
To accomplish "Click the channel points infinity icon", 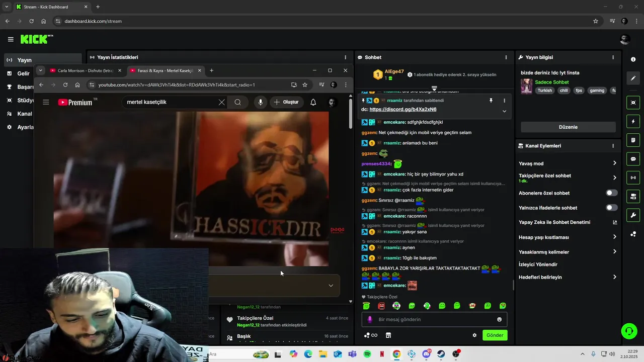I will (x=371, y=335).
